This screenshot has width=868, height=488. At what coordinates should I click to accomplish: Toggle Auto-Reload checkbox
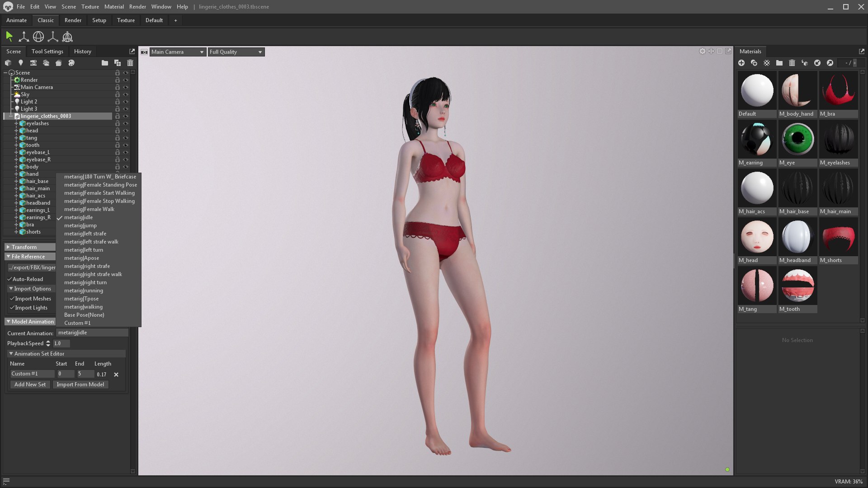click(x=9, y=279)
